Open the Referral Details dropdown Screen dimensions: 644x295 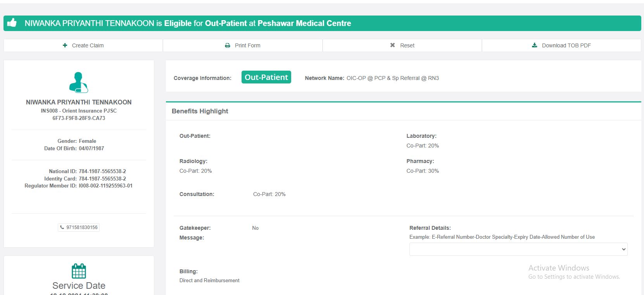point(518,249)
